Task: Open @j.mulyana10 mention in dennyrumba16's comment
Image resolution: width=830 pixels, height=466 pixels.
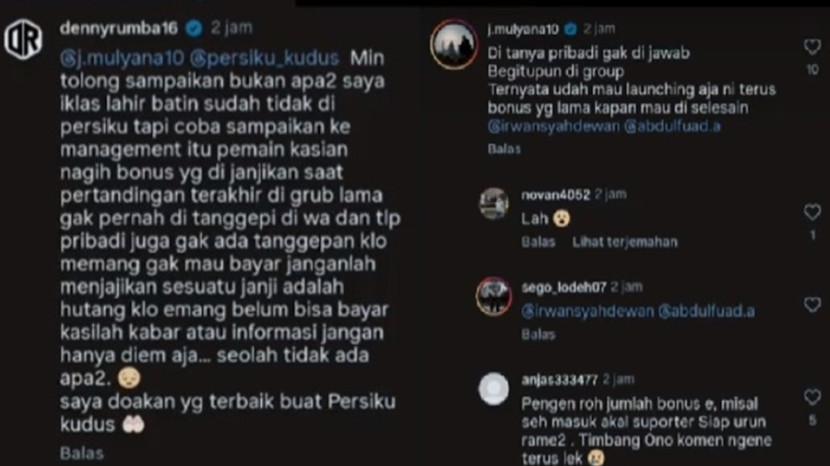Action: point(122,58)
